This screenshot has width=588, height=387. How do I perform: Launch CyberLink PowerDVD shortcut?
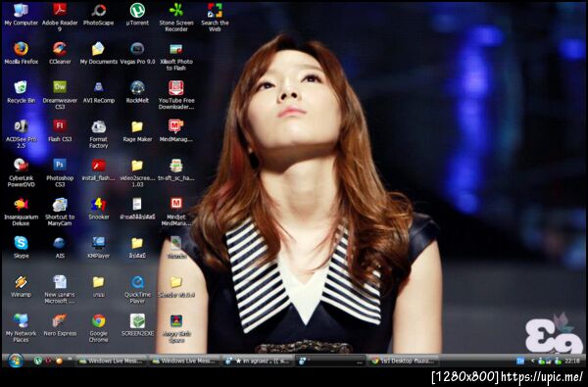(x=21, y=172)
